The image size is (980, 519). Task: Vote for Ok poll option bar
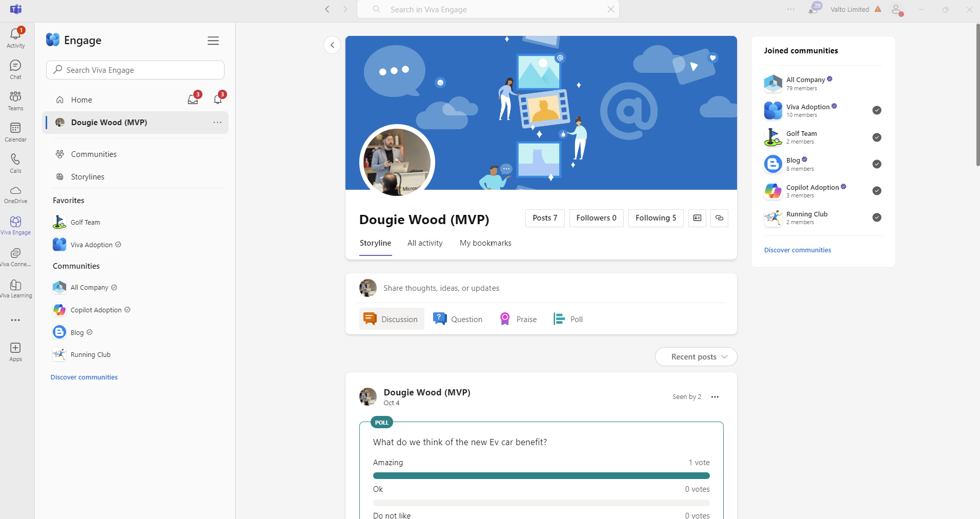pos(541,503)
